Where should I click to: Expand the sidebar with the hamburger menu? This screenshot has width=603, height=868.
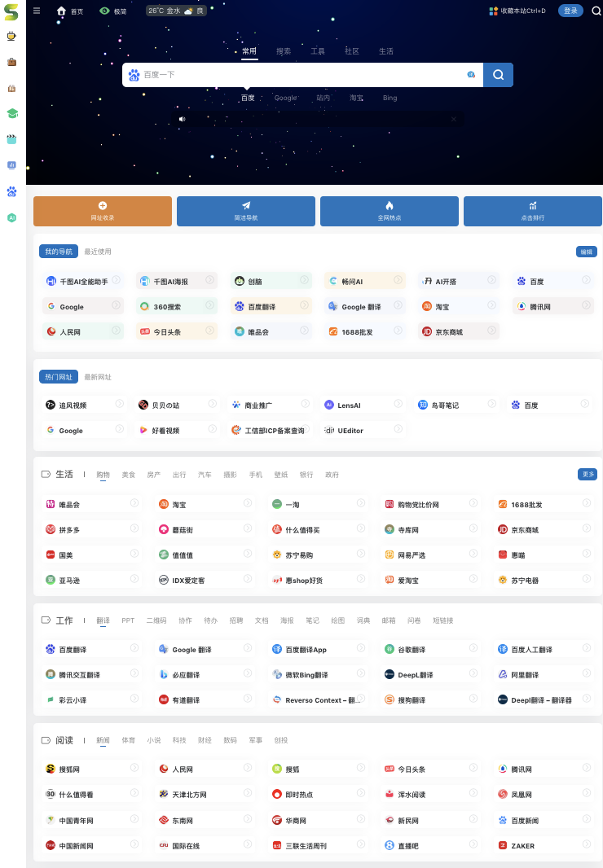pos(37,11)
